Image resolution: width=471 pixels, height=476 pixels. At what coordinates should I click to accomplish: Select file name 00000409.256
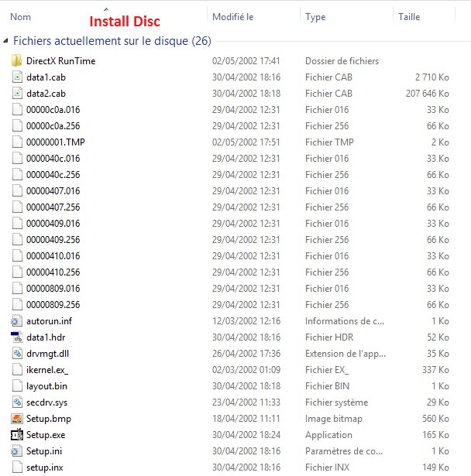[53, 239]
